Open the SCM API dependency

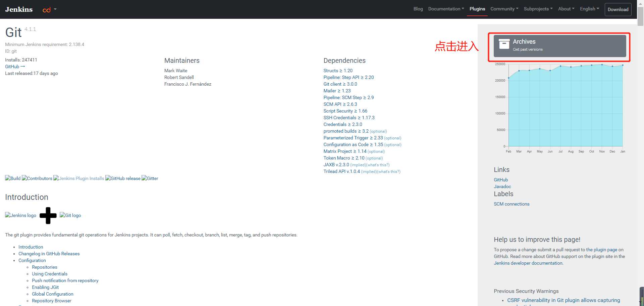click(340, 104)
